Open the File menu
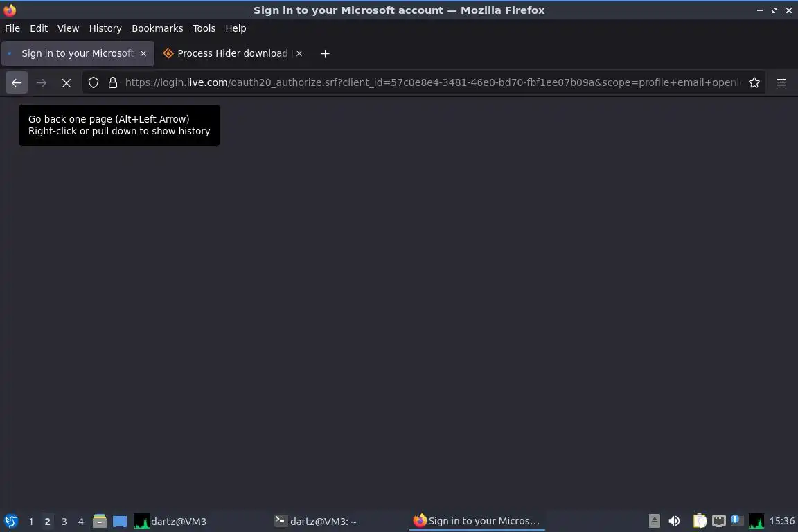 12,28
